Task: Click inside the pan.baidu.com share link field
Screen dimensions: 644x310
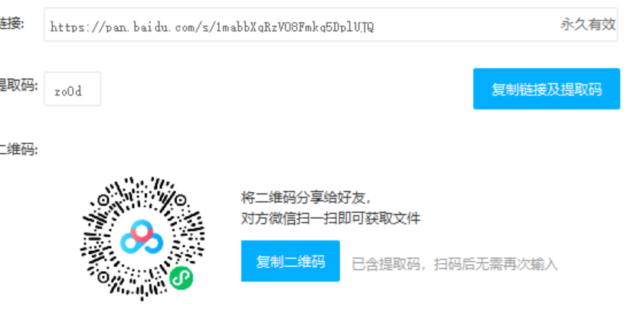Action: pos(331,24)
